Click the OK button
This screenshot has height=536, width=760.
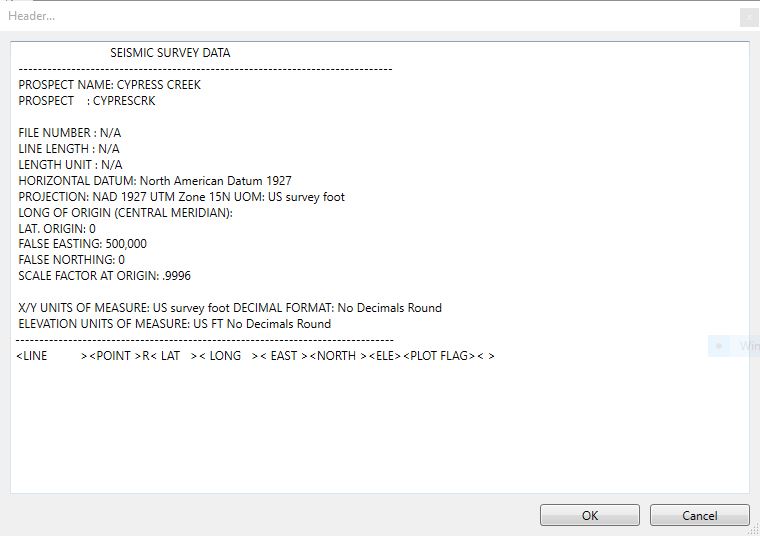point(589,515)
